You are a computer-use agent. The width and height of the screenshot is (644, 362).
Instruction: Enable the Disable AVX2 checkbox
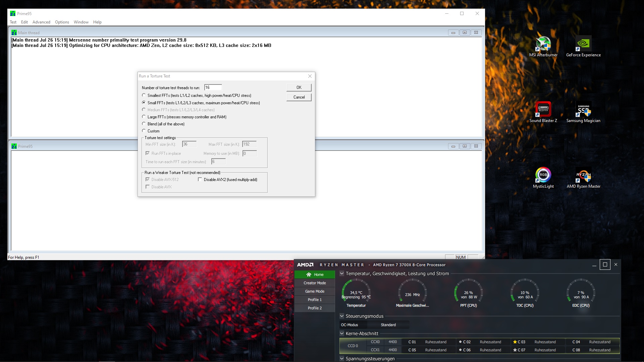[x=200, y=180]
